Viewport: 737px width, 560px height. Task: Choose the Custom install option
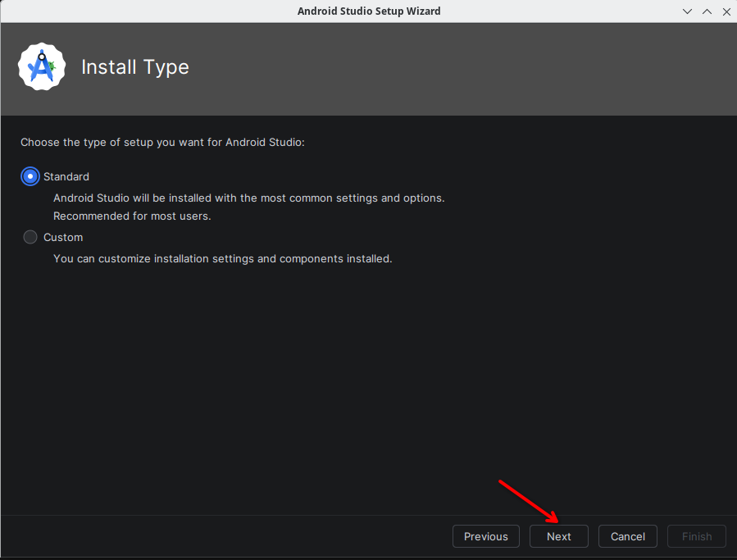pos(30,237)
